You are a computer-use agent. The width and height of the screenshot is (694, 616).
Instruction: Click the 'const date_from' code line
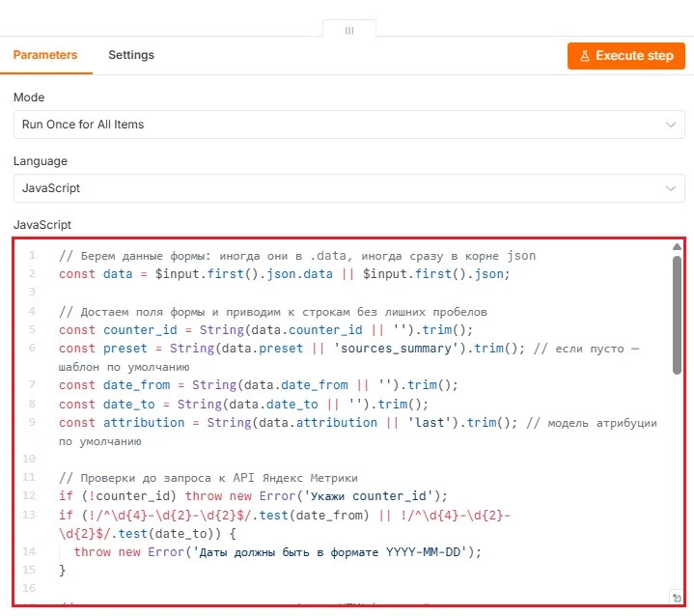259,385
